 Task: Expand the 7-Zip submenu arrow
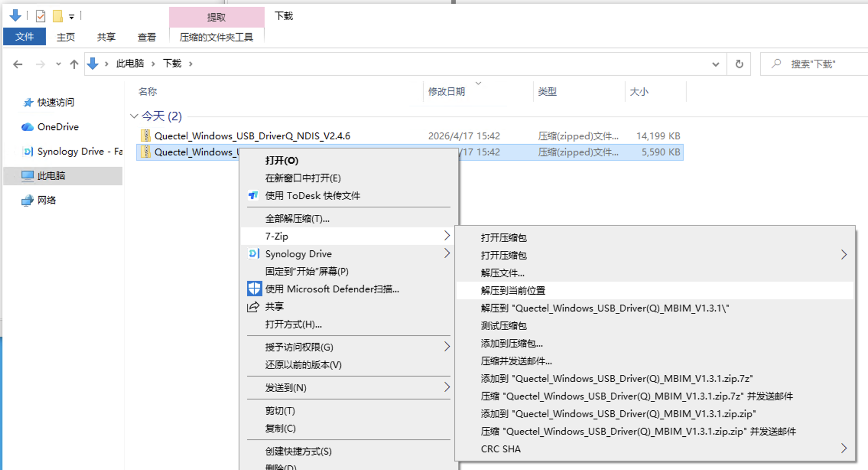tap(447, 236)
